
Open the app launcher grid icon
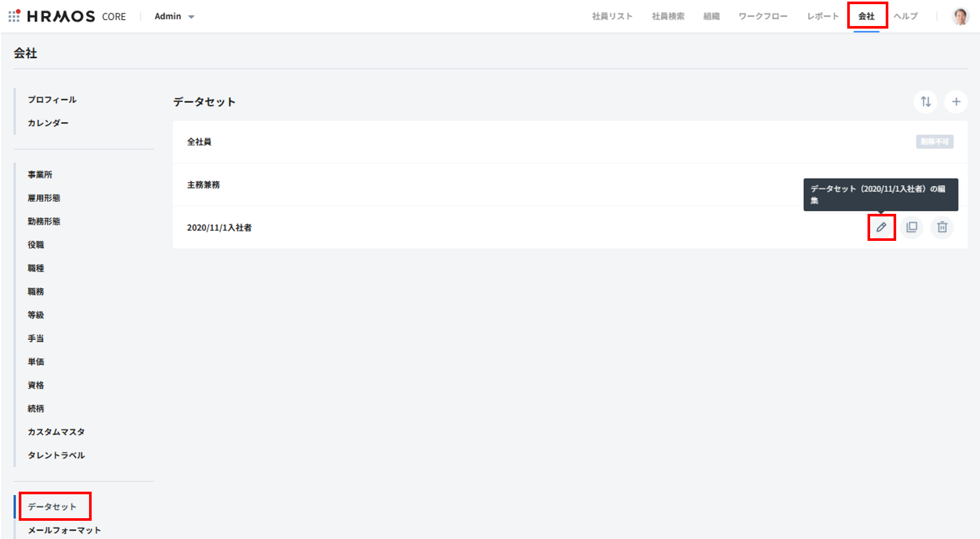click(14, 16)
